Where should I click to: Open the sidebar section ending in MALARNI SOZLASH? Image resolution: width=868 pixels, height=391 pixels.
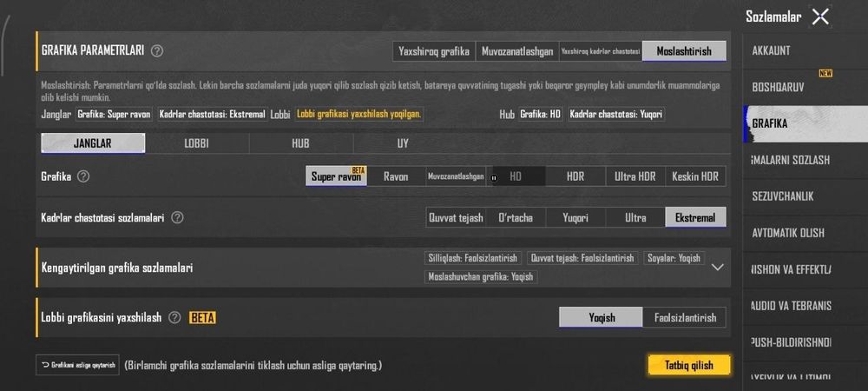[x=806, y=161]
